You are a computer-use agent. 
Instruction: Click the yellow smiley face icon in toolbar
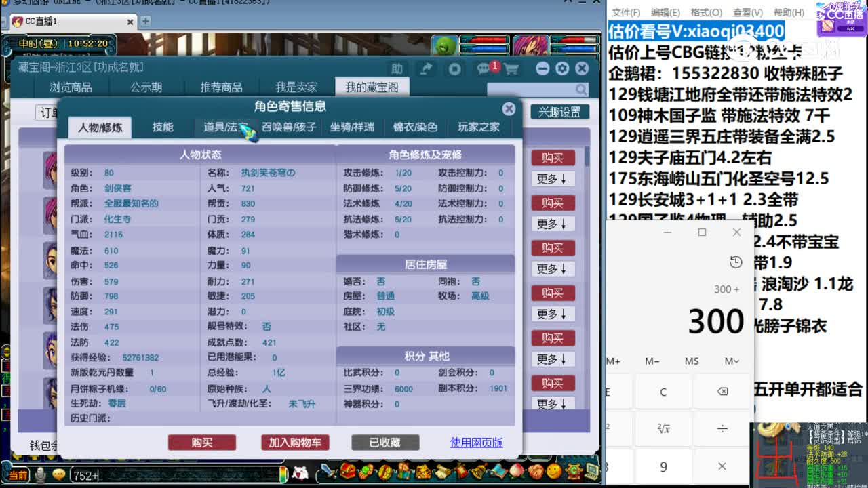pos(554,470)
